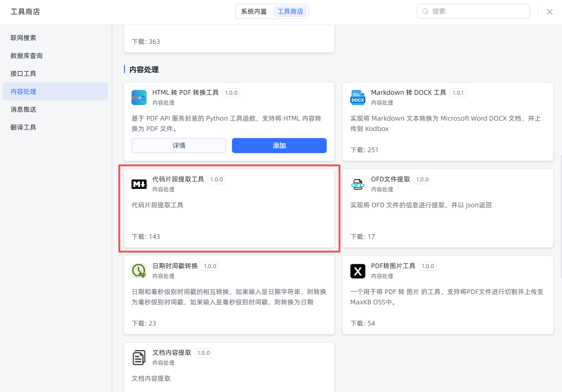Image resolution: width=562 pixels, height=392 pixels.
Task: Click the 日期和毫秒级别时间戳 description text
Action: [x=229, y=297]
